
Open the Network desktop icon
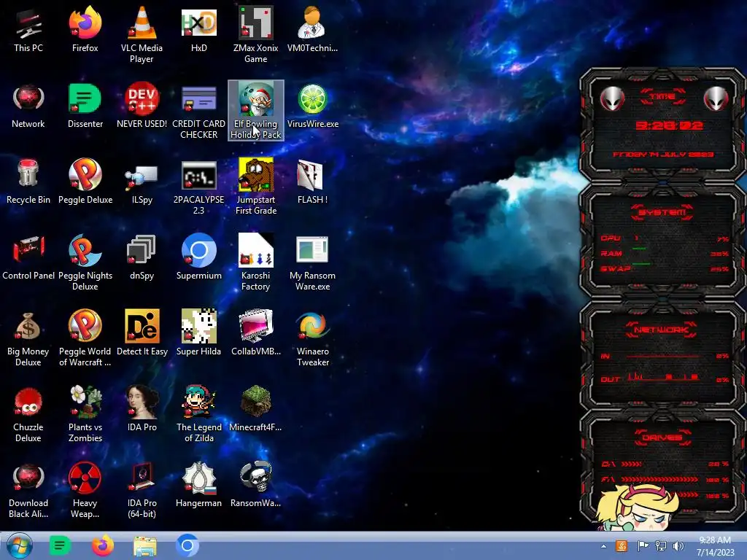pos(28,106)
